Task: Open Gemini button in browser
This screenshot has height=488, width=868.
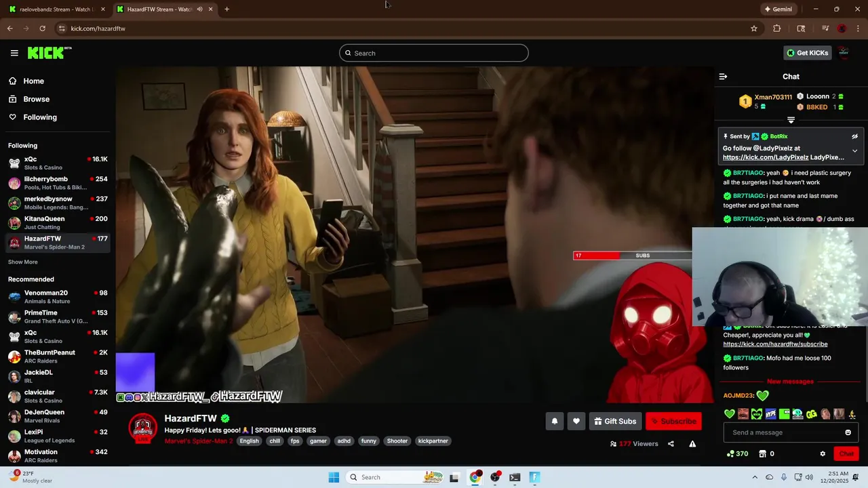Action: 778,9
